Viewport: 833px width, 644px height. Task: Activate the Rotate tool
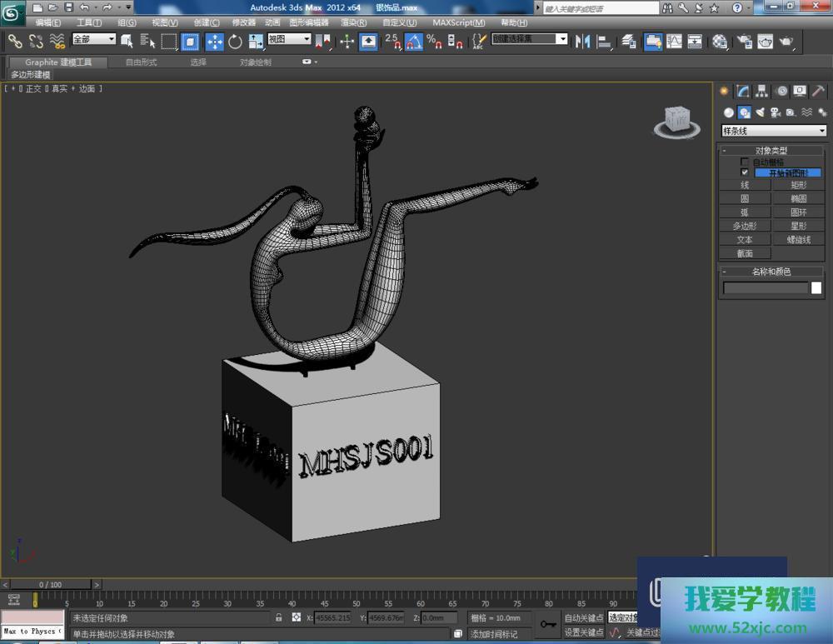coord(235,42)
